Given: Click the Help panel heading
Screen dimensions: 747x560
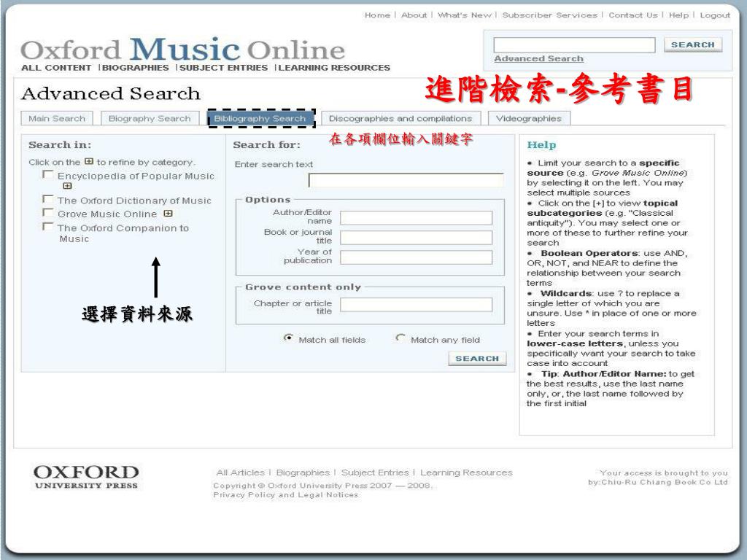Looking at the screenshot, I should 541,145.
